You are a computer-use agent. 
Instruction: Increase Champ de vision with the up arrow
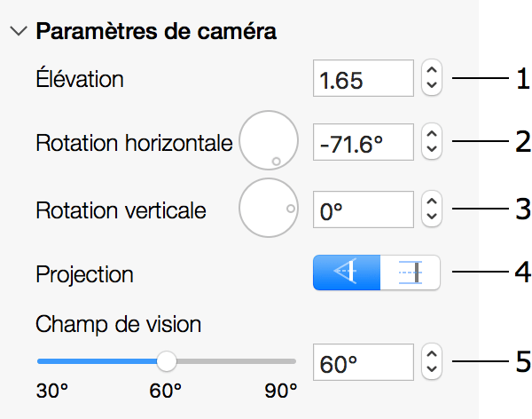coord(432,354)
